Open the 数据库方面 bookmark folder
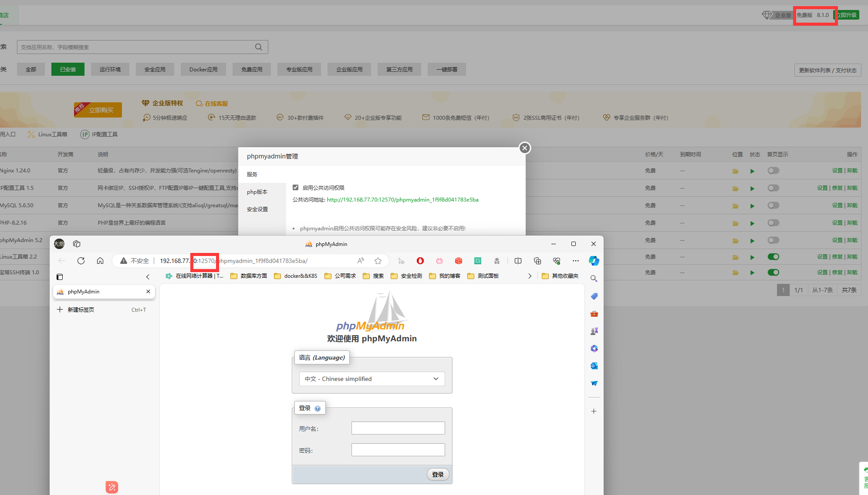 [249, 276]
